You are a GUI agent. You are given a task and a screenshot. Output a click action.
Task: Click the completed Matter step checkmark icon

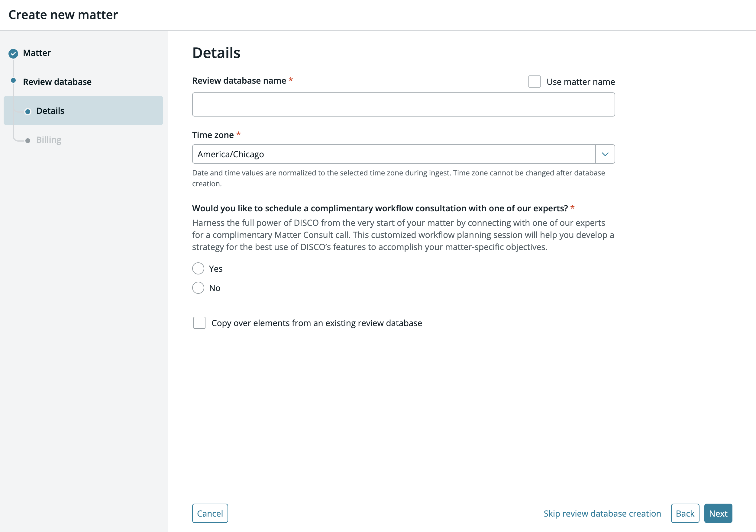13,53
